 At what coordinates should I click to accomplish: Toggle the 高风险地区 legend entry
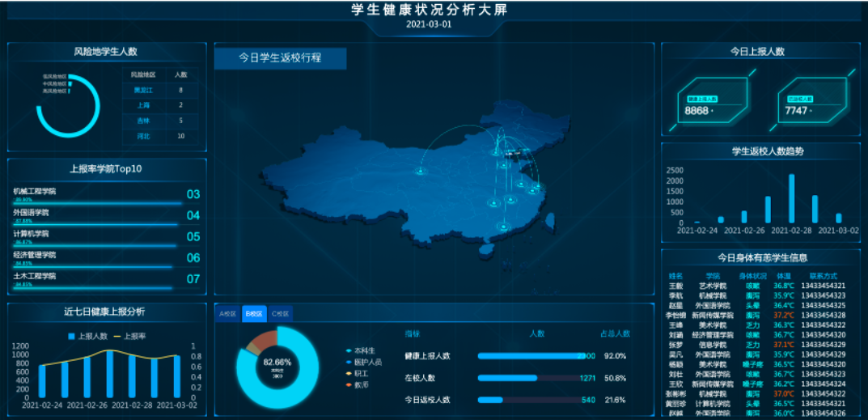pos(57,91)
